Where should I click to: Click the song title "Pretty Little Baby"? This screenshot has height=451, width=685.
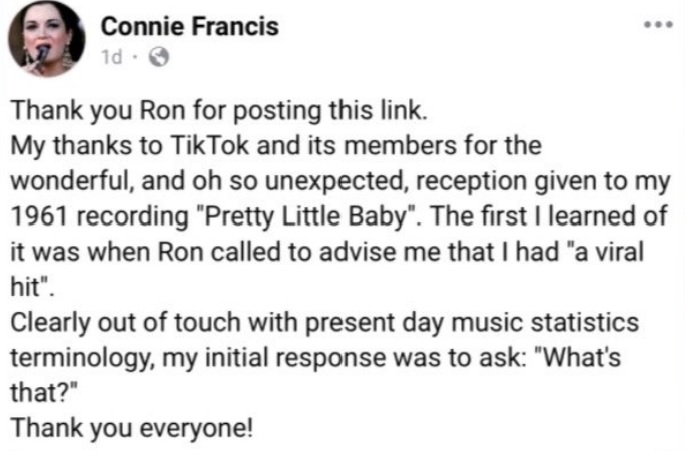[x=307, y=216]
